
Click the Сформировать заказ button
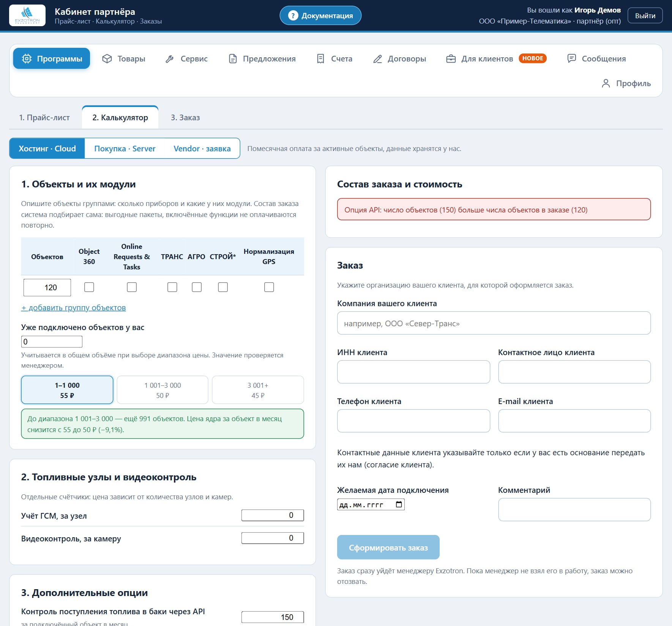(388, 547)
